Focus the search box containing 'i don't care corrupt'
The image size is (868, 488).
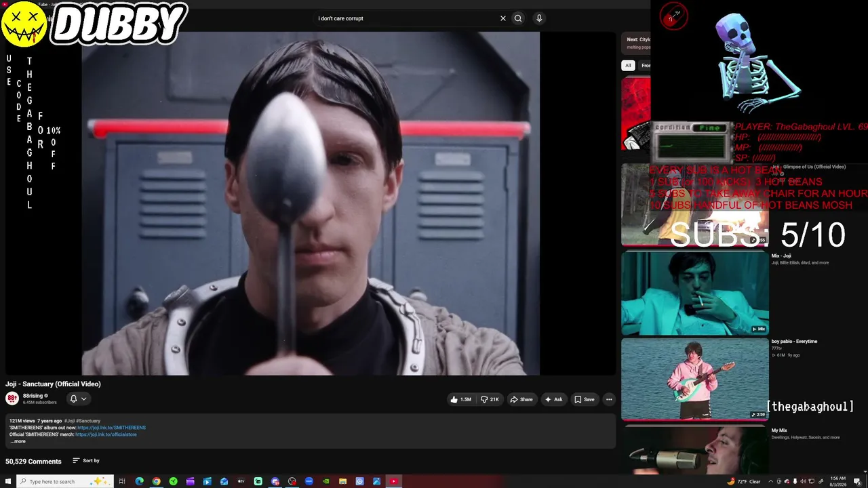pyautogui.click(x=407, y=18)
